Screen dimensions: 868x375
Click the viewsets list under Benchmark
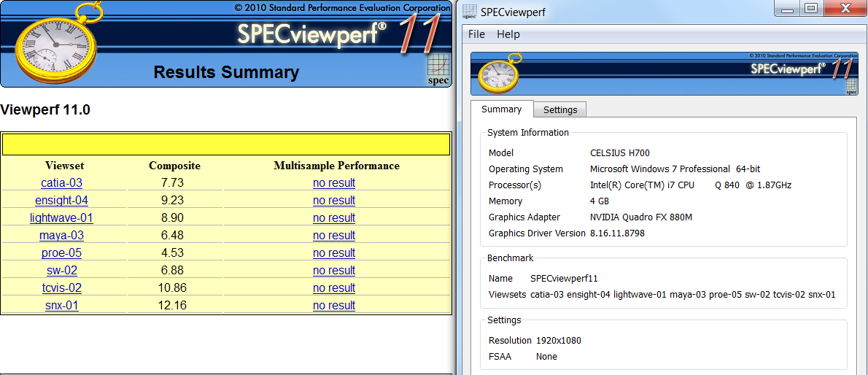tap(683, 294)
